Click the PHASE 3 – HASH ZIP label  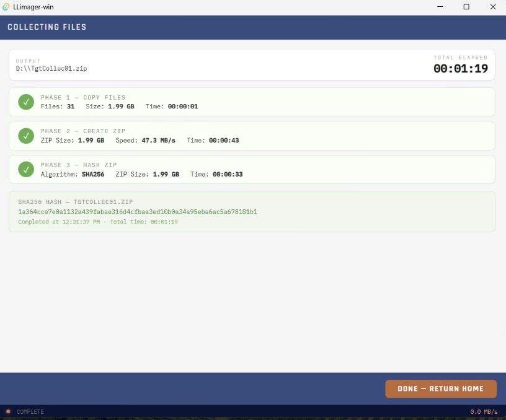[x=79, y=165]
